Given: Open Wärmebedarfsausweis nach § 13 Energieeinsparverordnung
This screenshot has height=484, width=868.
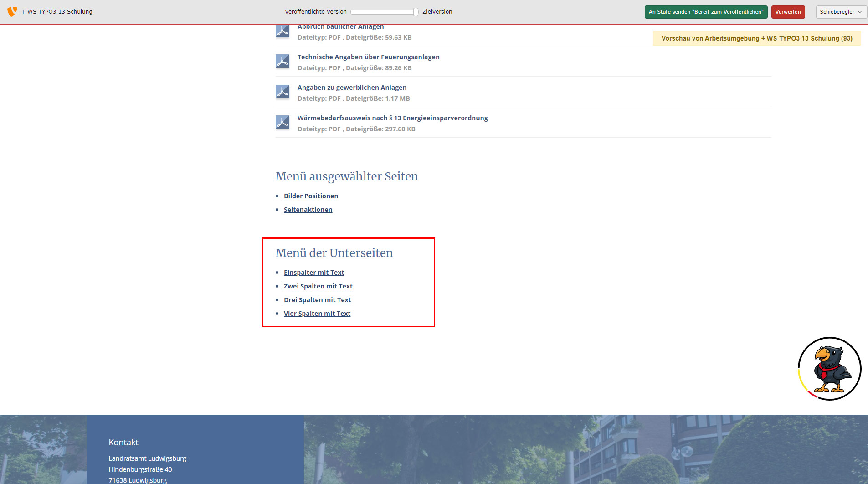Looking at the screenshot, I should pyautogui.click(x=392, y=118).
